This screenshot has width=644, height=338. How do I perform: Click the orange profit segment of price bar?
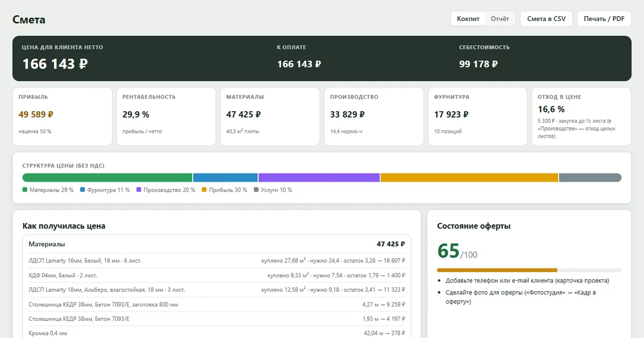point(470,177)
